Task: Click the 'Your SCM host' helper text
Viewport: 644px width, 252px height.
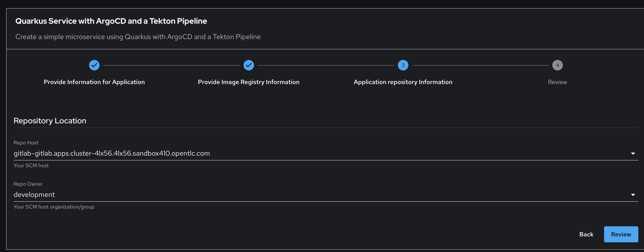Action: (x=31, y=166)
